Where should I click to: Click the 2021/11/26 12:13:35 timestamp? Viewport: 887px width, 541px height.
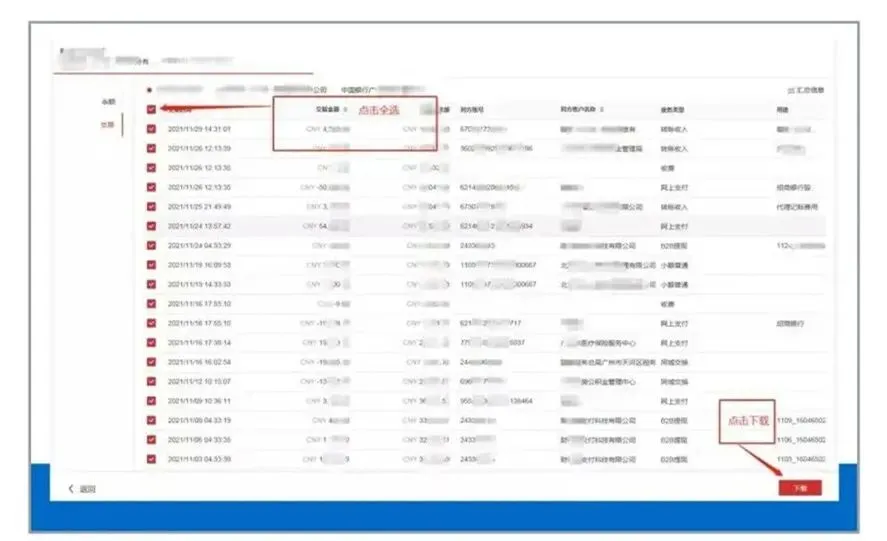(199, 187)
